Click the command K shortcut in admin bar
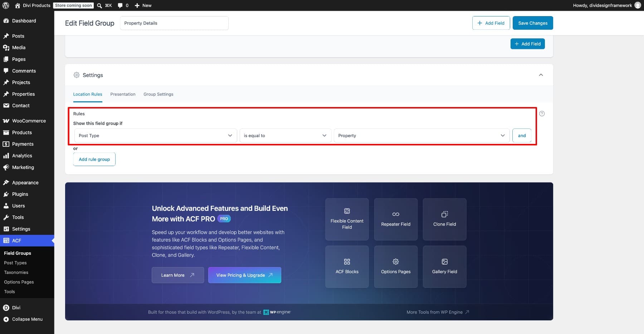This screenshot has width=644, height=334. pos(108,5)
